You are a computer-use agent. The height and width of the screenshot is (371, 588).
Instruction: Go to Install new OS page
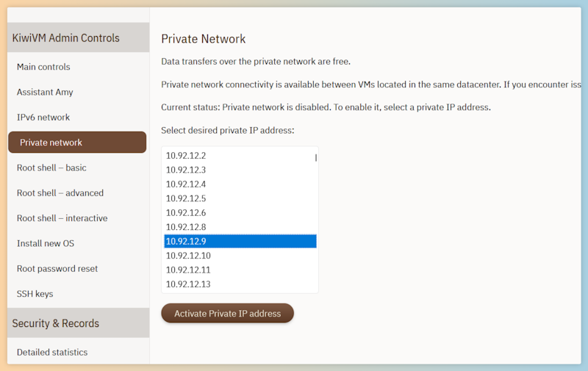click(x=46, y=243)
